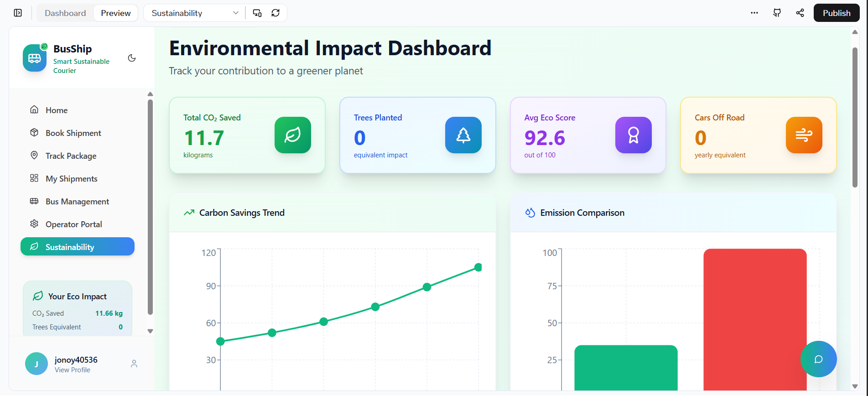Open the Sustainability page dropdown
Viewport: 868px width, 396px height.
[195, 13]
